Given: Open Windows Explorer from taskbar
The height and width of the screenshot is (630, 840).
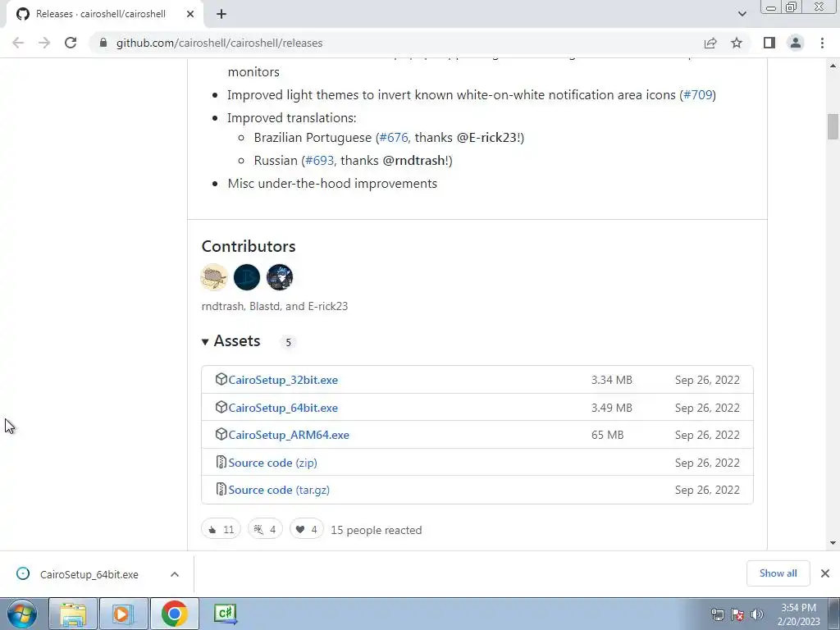Looking at the screenshot, I should (73, 614).
